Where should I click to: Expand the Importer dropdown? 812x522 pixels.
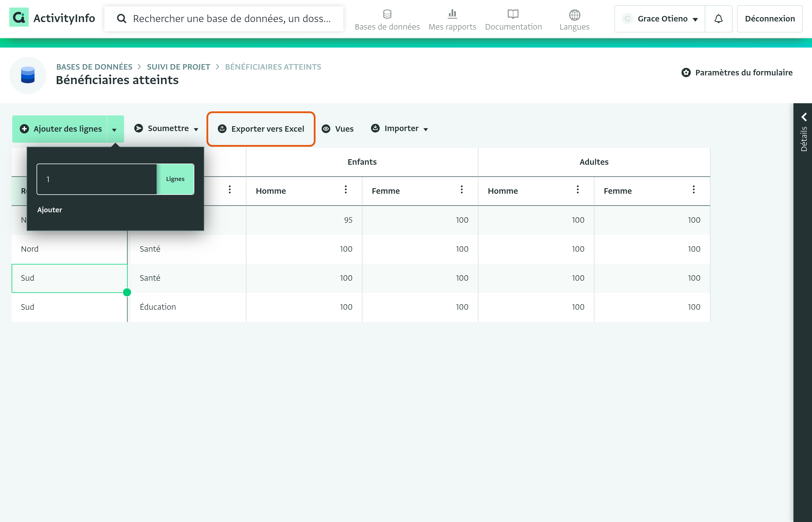[400, 128]
